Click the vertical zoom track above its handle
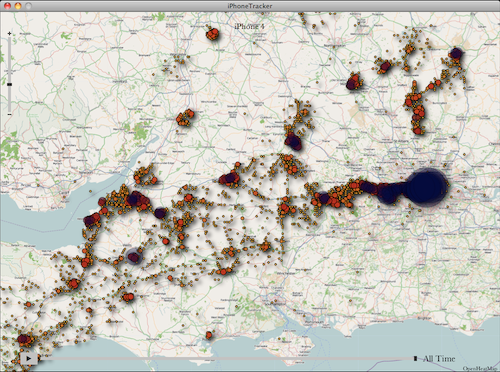The width and height of the screenshot is (500, 372). (9, 59)
